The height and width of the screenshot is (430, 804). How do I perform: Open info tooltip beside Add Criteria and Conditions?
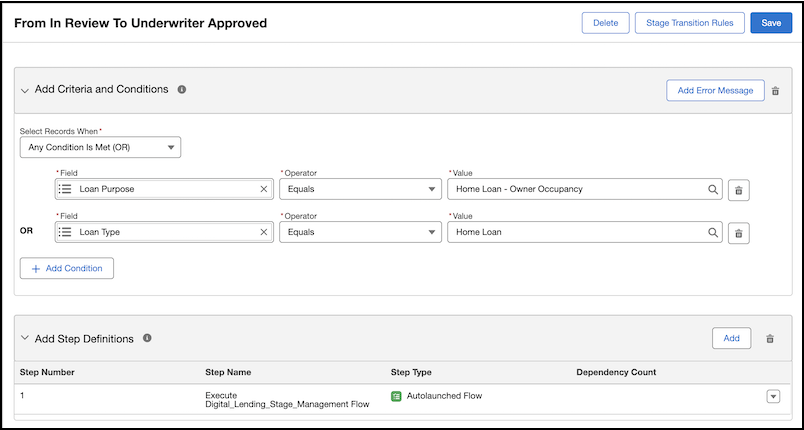coord(182,89)
